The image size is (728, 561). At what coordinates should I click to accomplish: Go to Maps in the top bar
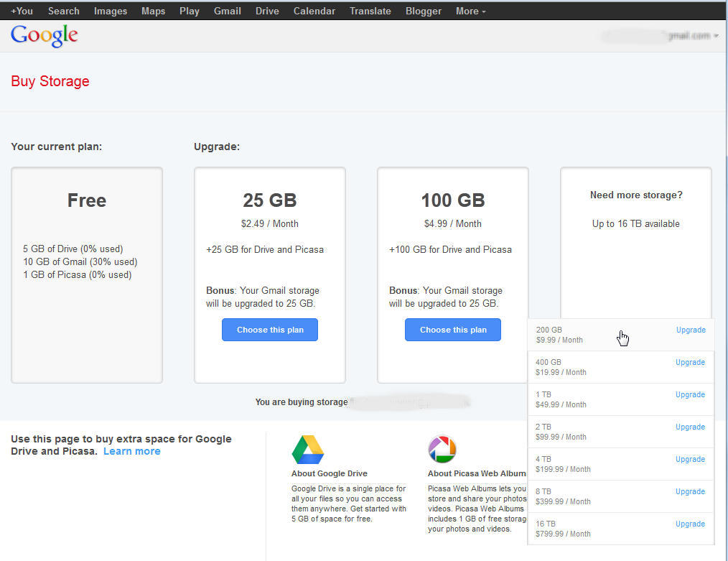(153, 11)
